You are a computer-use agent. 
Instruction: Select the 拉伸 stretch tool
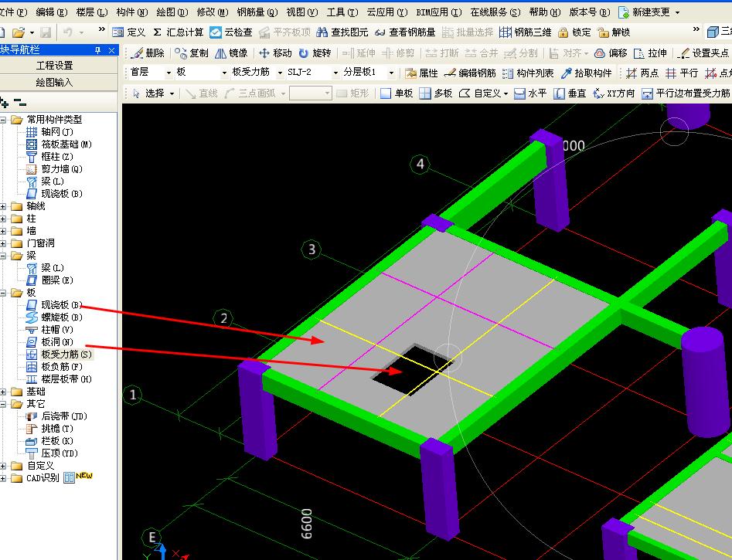(x=650, y=53)
